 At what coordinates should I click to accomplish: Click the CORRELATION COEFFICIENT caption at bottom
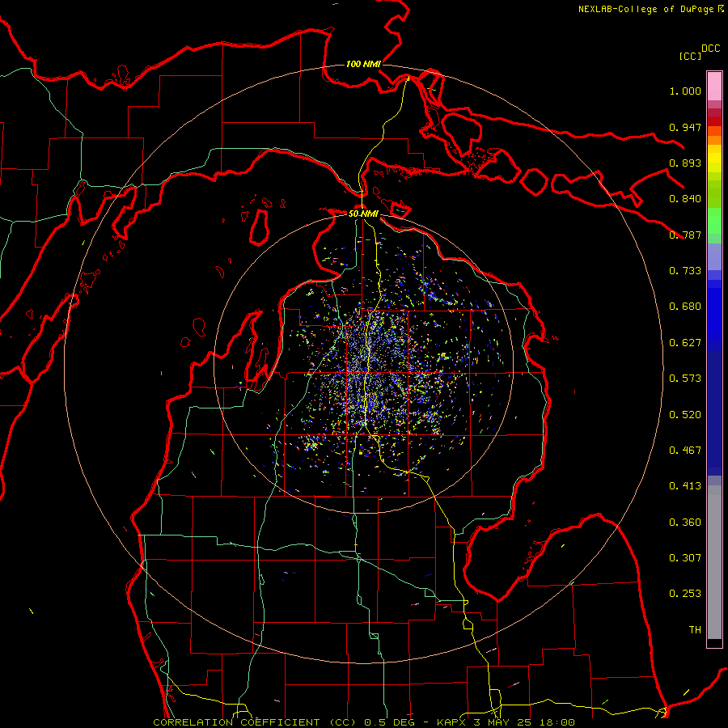[x=364, y=722]
